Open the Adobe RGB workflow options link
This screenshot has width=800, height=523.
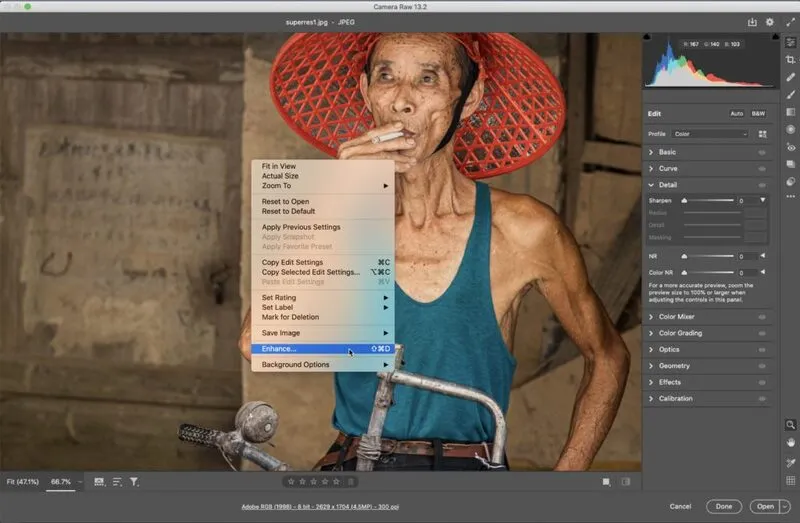pyautogui.click(x=320, y=507)
